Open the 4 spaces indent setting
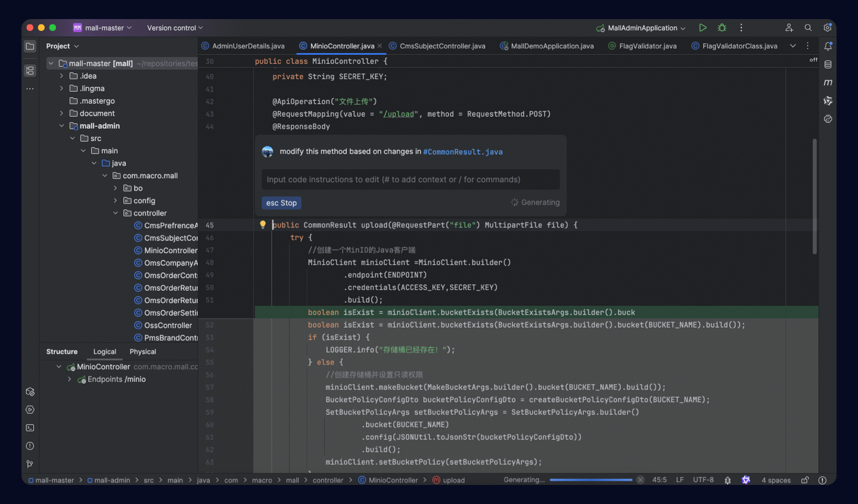 pyautogui.click(x=776, y=480)
